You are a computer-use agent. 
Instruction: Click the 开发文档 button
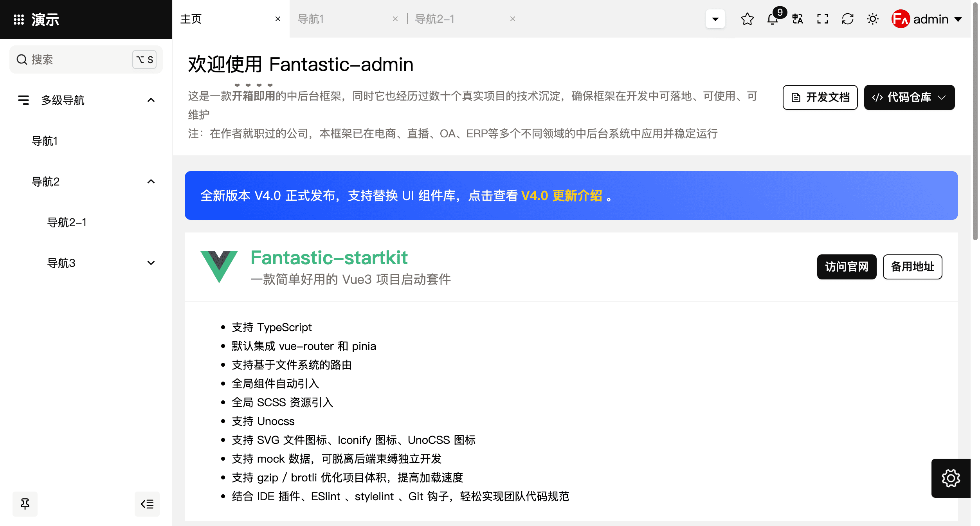(820, 97)
